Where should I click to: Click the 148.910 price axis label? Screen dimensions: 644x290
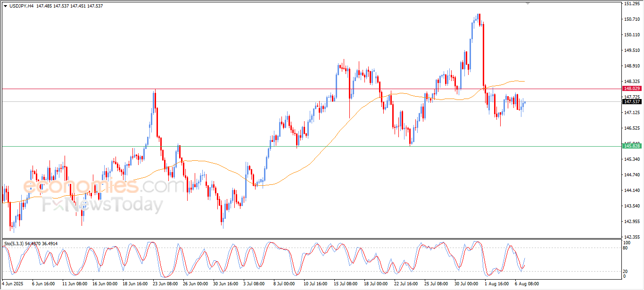pos(632,66)
